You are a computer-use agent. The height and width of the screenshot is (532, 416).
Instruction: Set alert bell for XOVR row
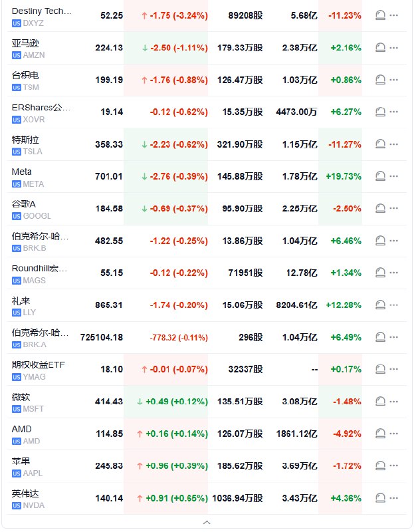click(380, 112)
